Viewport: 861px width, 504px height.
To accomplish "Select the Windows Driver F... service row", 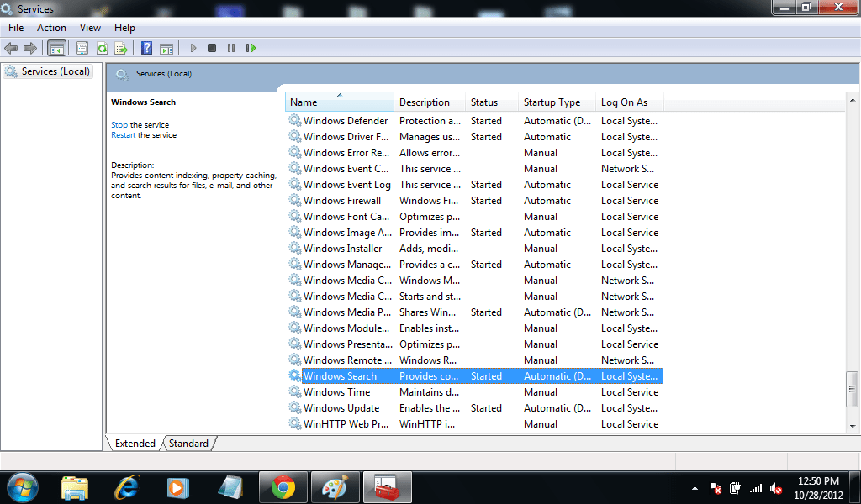I will pos(474,137).
